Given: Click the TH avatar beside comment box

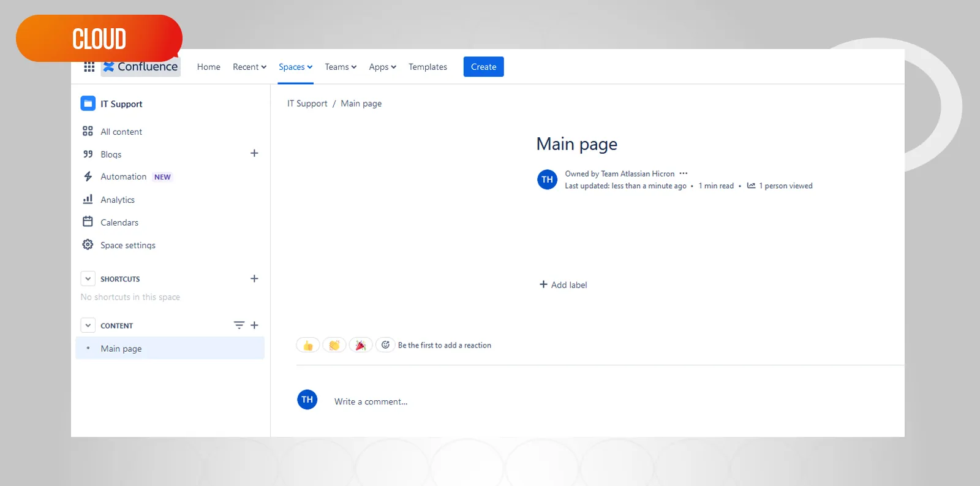Looking at the screenshot, I should tap(307, 400).
